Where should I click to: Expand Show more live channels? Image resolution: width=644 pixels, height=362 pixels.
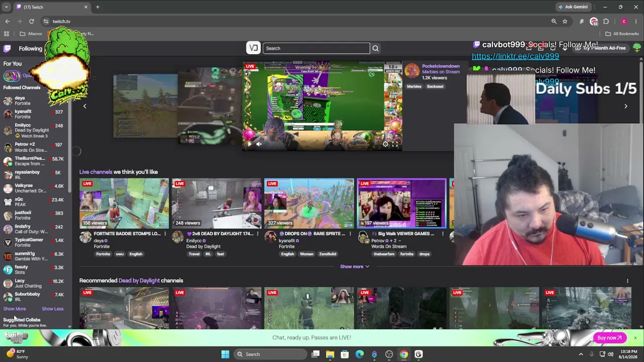pos(355,266)
